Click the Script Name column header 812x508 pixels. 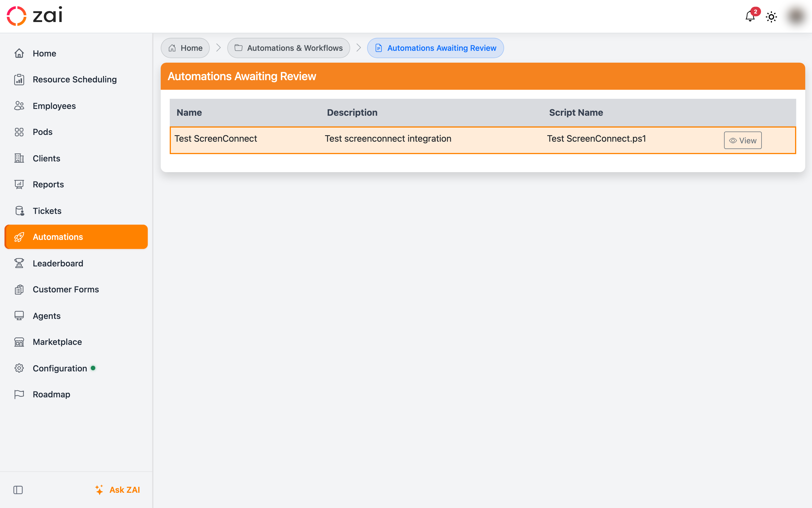576,113
